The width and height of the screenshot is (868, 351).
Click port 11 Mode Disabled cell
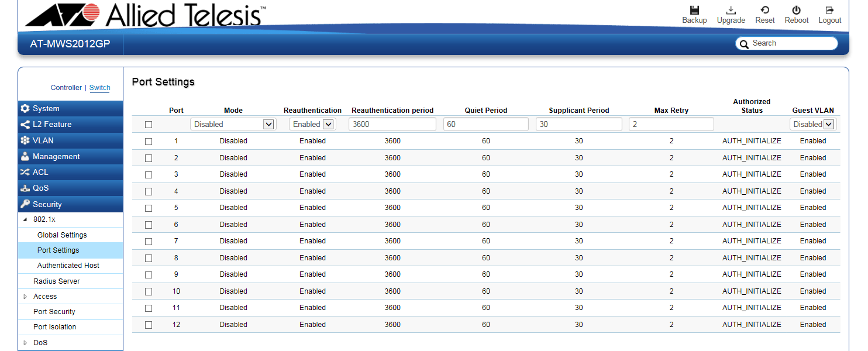233,308
